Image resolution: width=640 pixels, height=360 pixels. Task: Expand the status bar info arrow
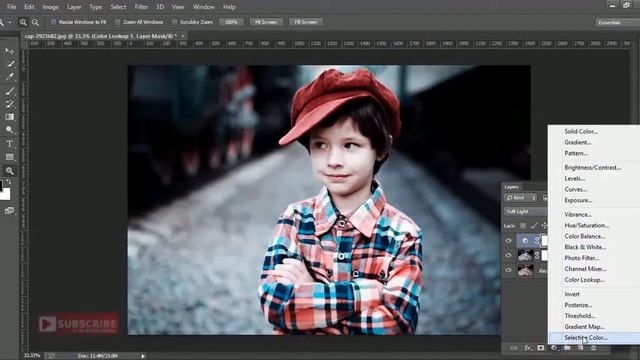coord(143,356)
